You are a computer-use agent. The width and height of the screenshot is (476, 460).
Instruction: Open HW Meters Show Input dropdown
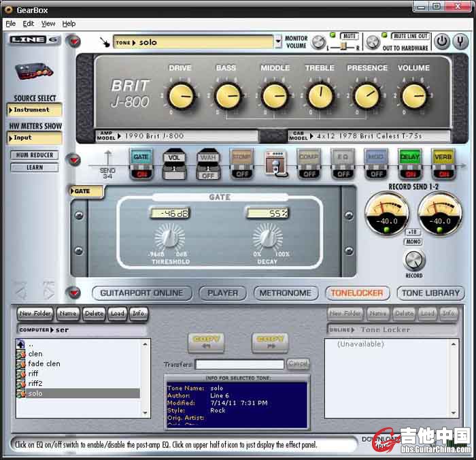(x=35, y=137)
